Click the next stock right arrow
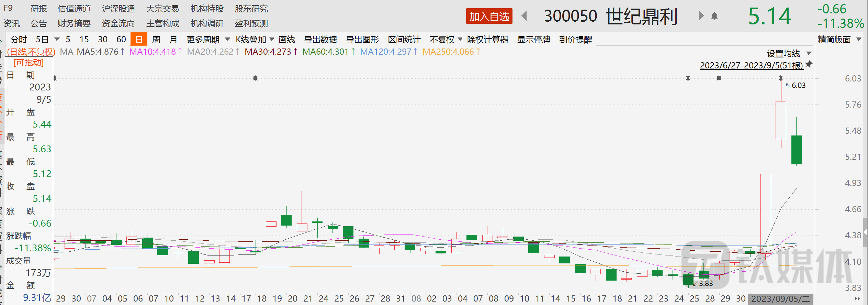The image size is (868, 305). pos(701,16)
